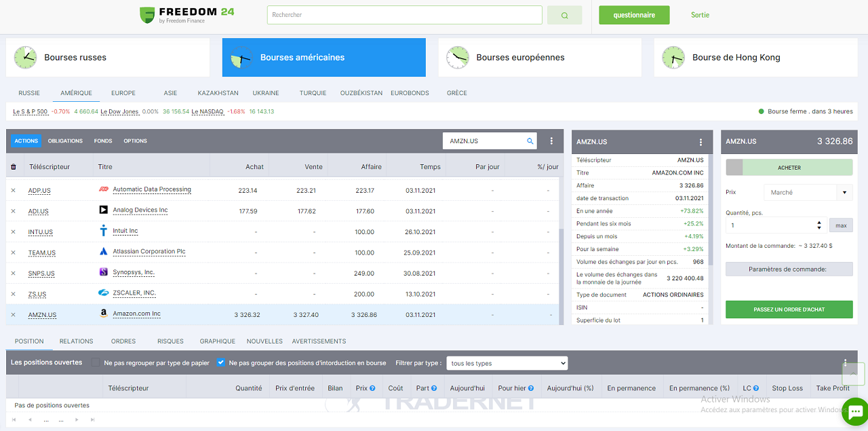Click the scroll-to-top arrow button

coord(853,373)
